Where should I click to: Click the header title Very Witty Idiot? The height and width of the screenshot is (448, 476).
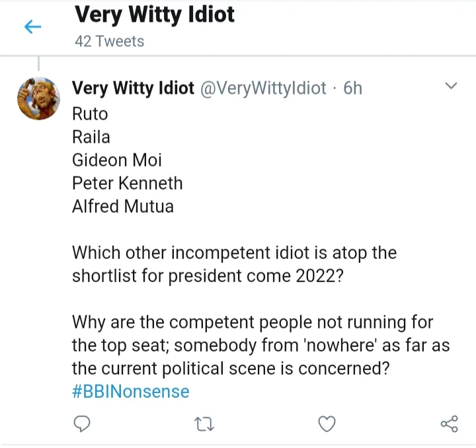coord(155,15)
